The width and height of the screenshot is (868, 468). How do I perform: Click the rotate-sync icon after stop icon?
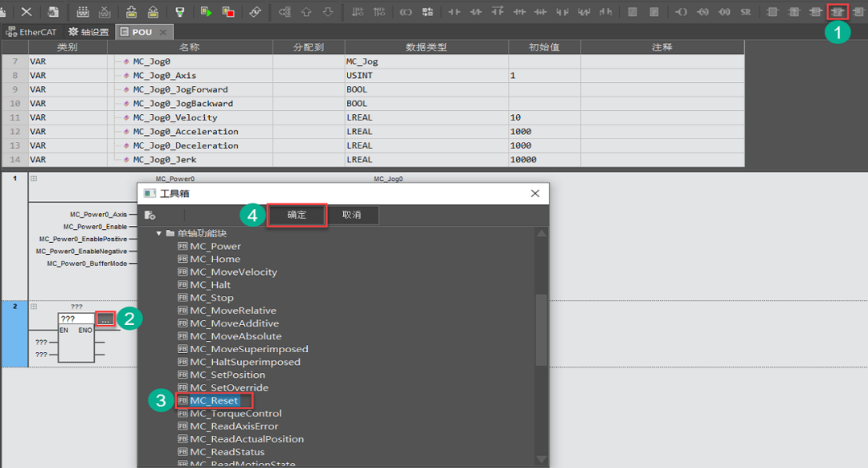coord(255,11)
